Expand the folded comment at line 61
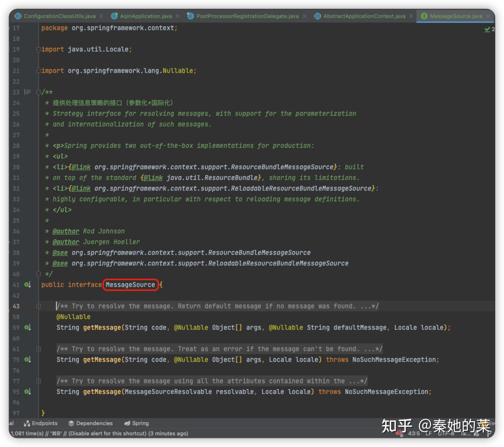The height and width of the screenshot is (447, 504). [x=39, y=349]
